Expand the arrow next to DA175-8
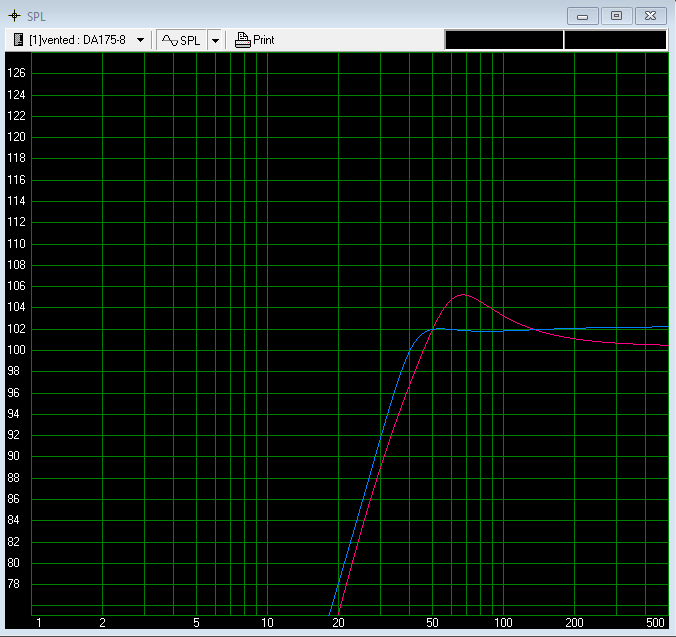This screenshot has height=637, width=676. 140,40
